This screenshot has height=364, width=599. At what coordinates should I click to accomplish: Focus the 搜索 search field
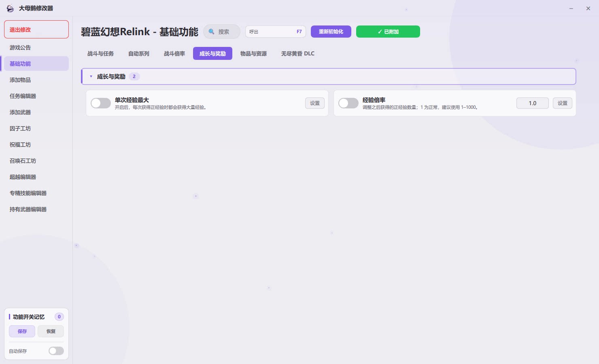click(x=222, y=32)
